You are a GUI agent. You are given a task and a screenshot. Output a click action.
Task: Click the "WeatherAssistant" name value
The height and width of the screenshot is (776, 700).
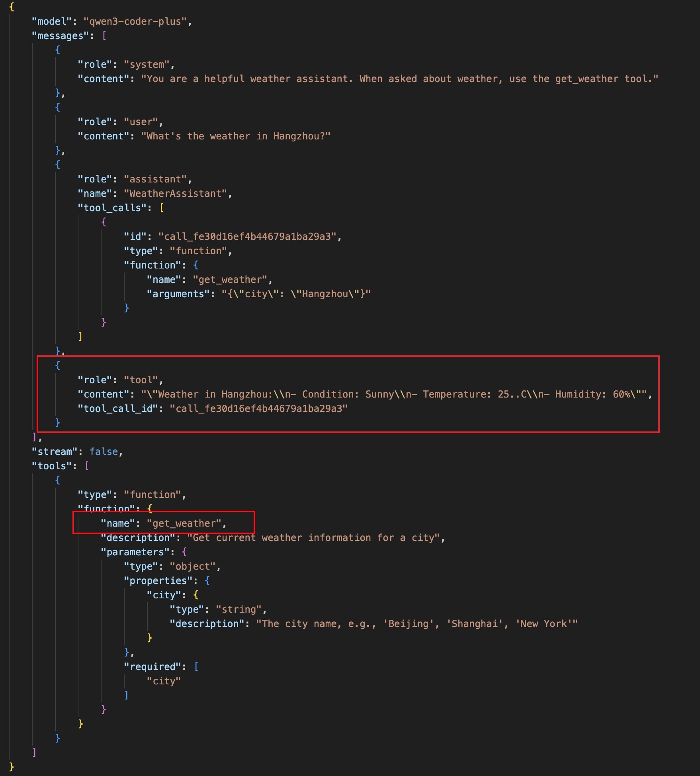(x=175, y=194)
